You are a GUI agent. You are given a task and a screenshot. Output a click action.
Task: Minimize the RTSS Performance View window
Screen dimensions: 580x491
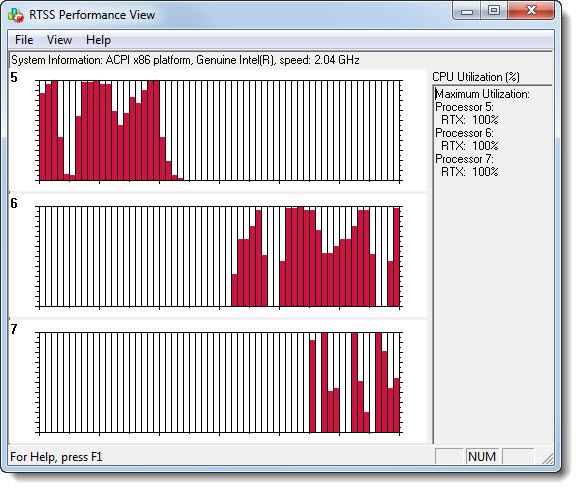point(467,11)
